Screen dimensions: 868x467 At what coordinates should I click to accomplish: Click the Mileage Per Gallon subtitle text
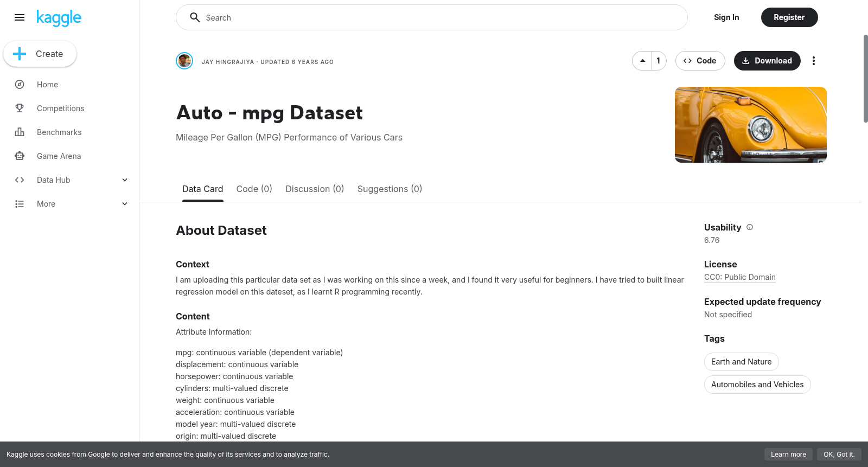click(289, 138)
